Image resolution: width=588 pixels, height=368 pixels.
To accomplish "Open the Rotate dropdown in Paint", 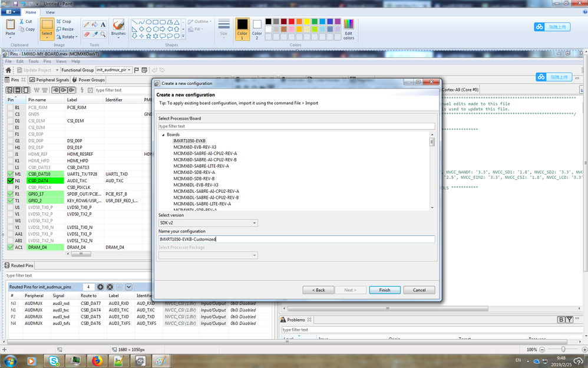I will [x=67, y=37].
